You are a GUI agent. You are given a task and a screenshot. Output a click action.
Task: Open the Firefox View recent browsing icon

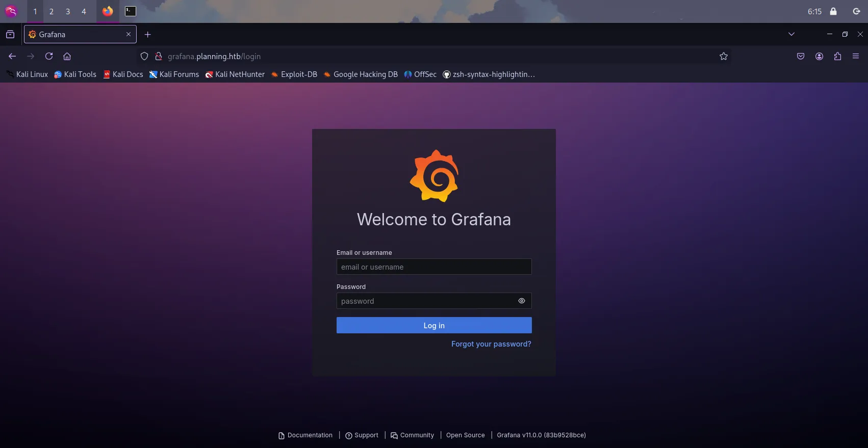(10, 34)
